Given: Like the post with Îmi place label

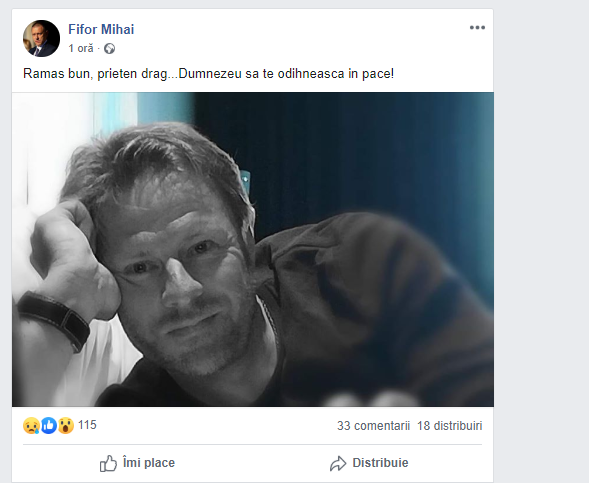Looking at the screenshot, I should coord(149,463).
